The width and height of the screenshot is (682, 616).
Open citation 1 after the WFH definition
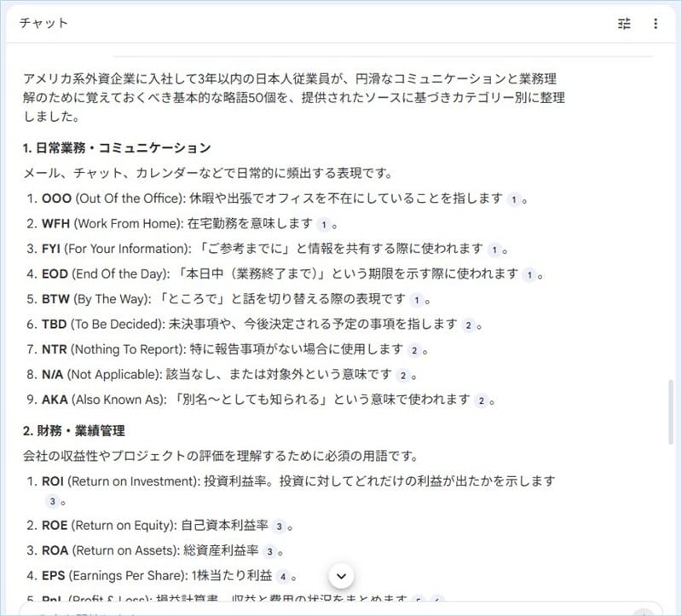click(323, 225)
